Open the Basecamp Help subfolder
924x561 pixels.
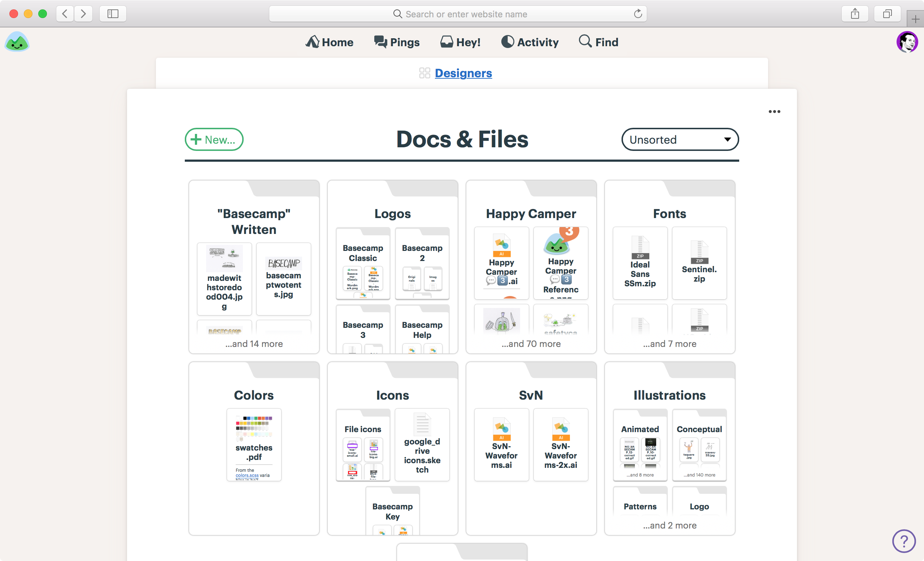click(422, 329)
